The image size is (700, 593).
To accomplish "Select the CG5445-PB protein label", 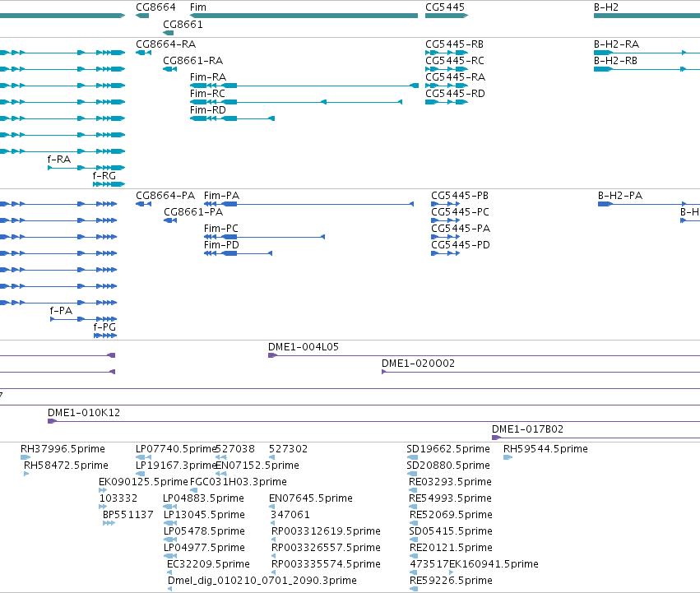I will tap(460, 196).
